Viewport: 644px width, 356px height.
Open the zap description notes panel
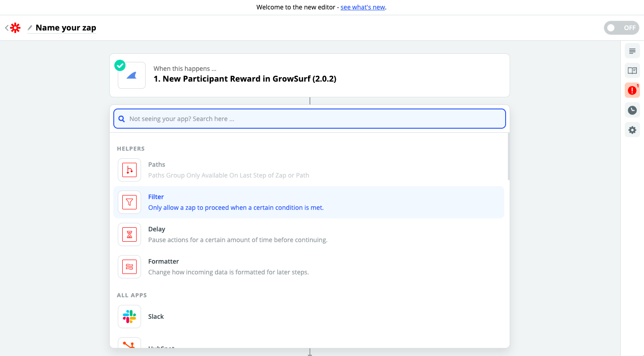pos(632,51)
